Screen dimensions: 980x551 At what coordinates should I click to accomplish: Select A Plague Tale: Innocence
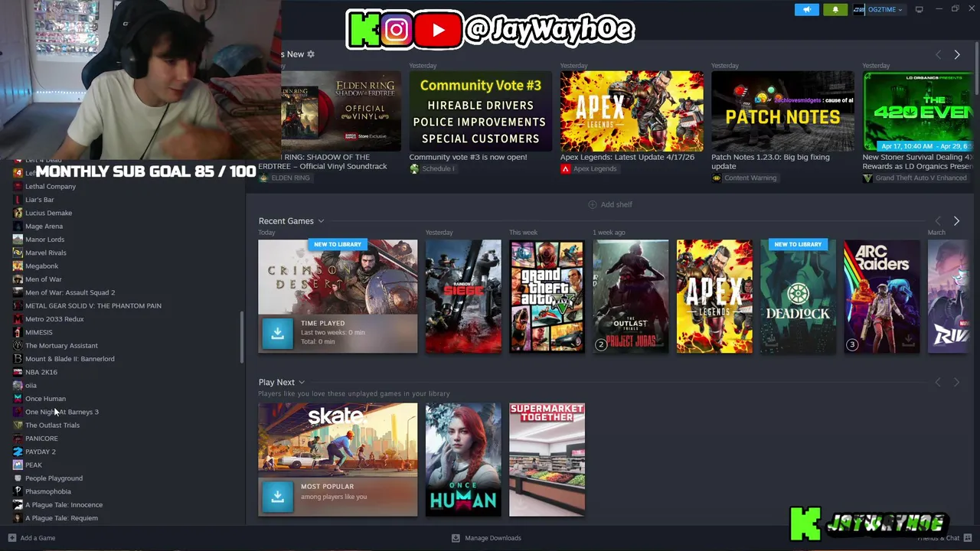pos(64,504)
